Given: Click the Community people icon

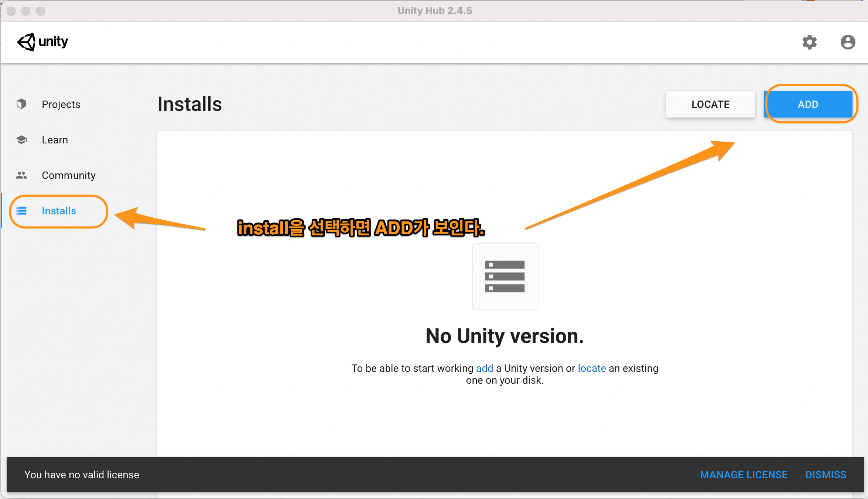Looking at the screenshot, I should click(x=21, y=175).
